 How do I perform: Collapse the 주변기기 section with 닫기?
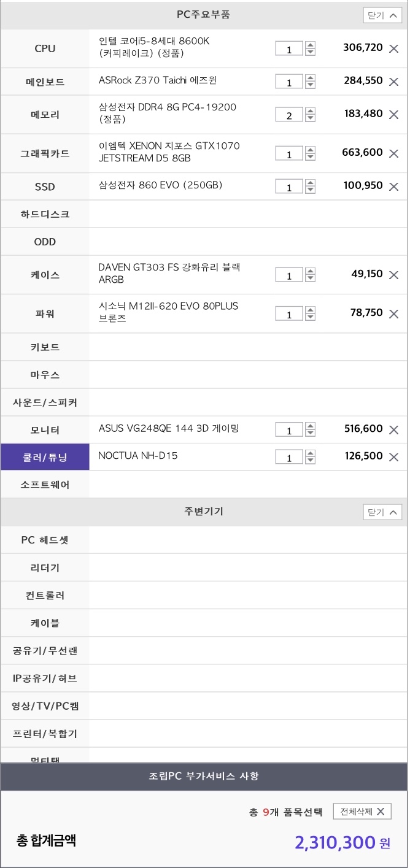point(382,512)
